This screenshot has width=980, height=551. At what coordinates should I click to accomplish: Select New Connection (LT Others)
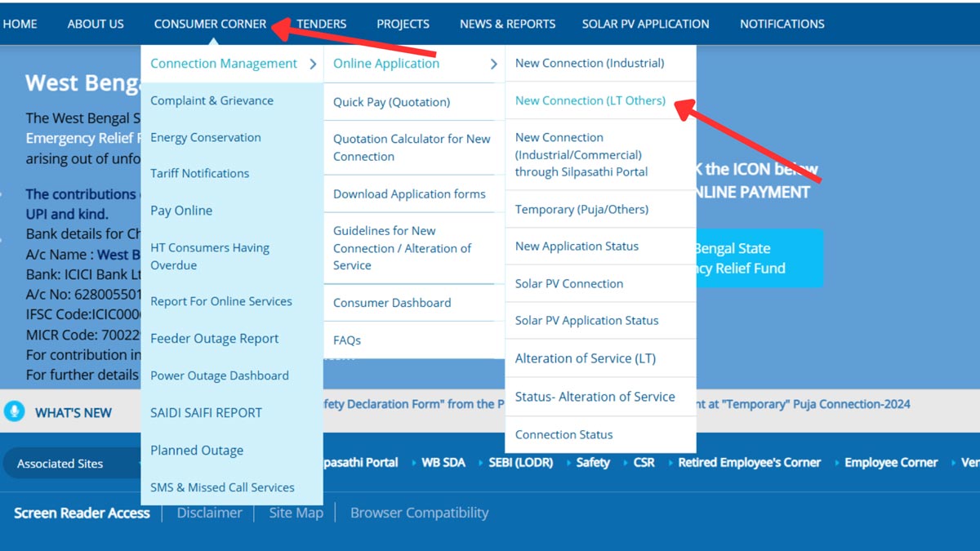coord(590,100)
